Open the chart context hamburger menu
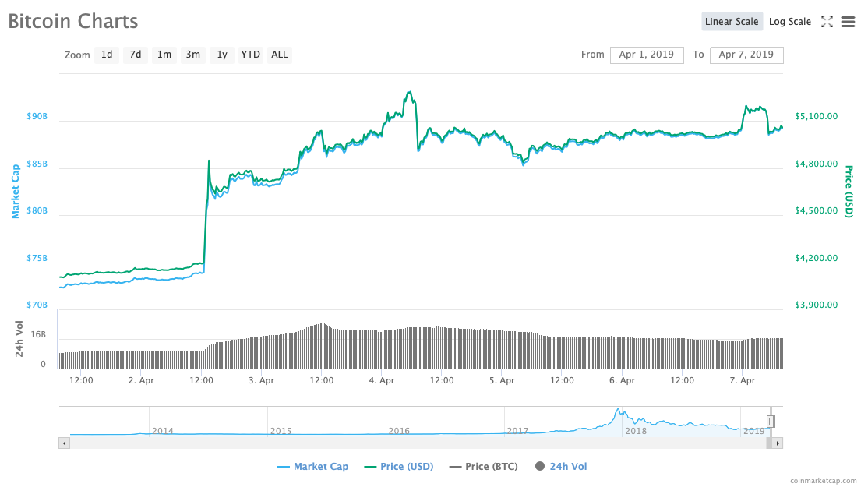Image resolution: width=868 pixels, height=487 pixels. coord(848,22)
